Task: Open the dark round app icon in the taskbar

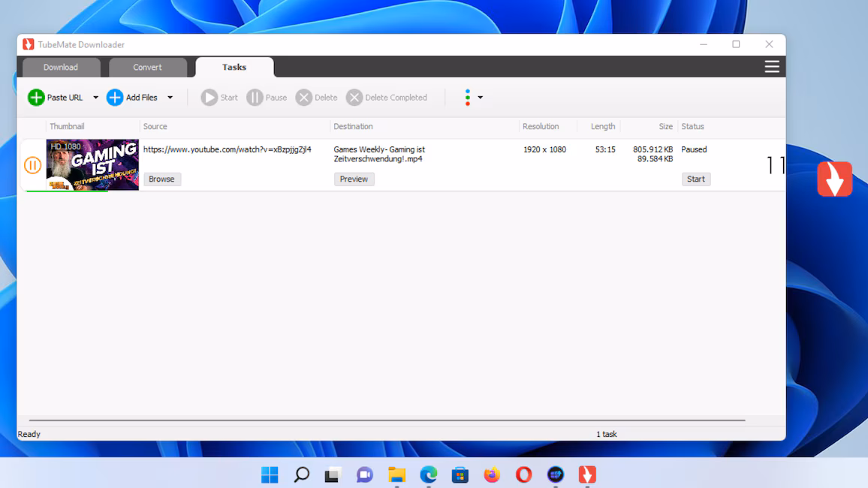Action: [x=555, y=474]
